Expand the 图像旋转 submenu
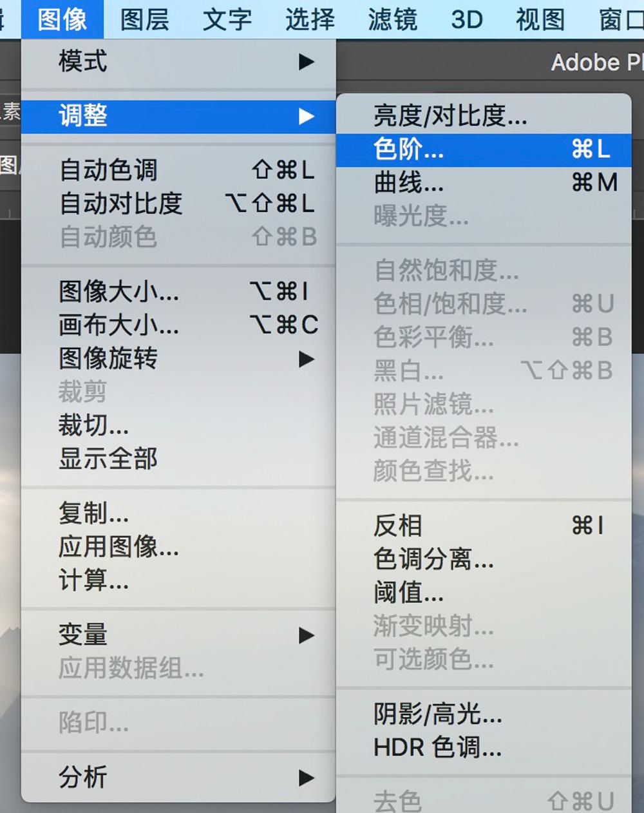 (x=178, y=358)
